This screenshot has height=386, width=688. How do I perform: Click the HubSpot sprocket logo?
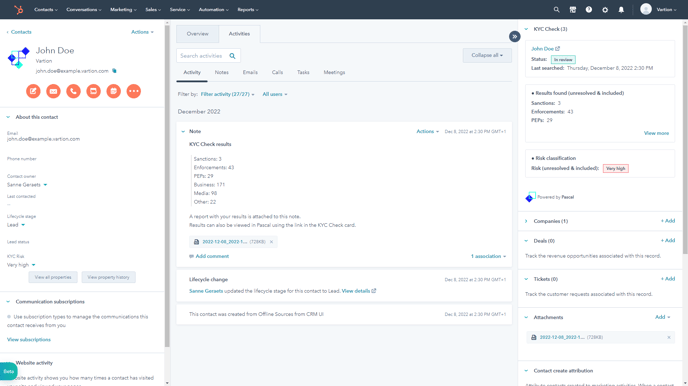[x=18, y=9]
